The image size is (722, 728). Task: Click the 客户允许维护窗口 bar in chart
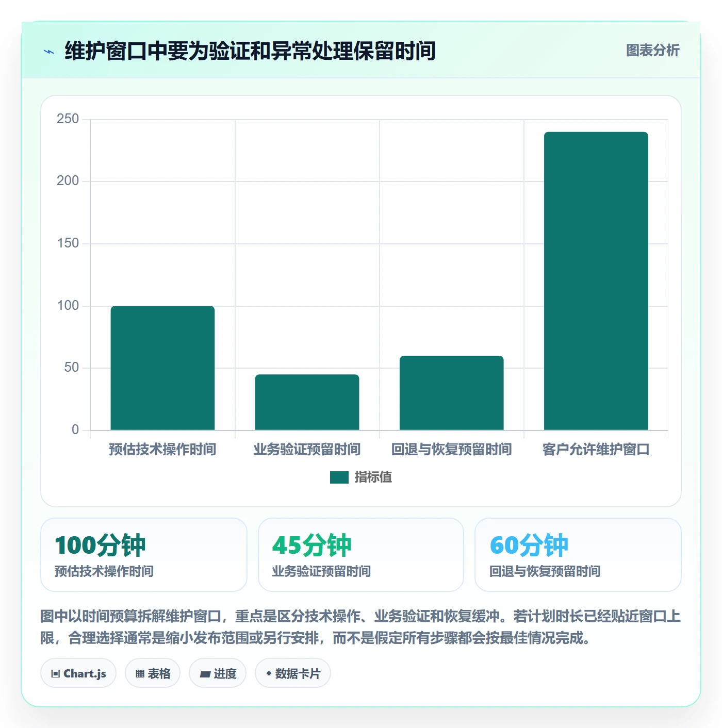tap(596, 281)
